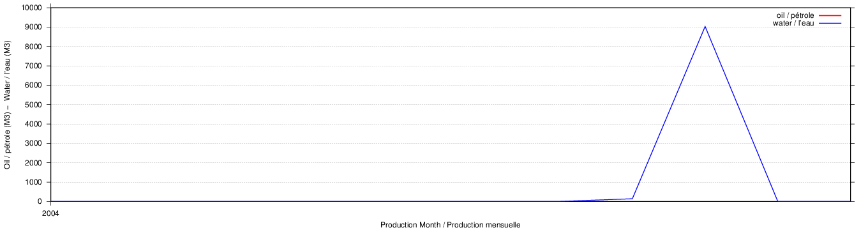Click the 'water / l'eau' legend label
Viewport: 868px width, 230px height.
point(793,23)
